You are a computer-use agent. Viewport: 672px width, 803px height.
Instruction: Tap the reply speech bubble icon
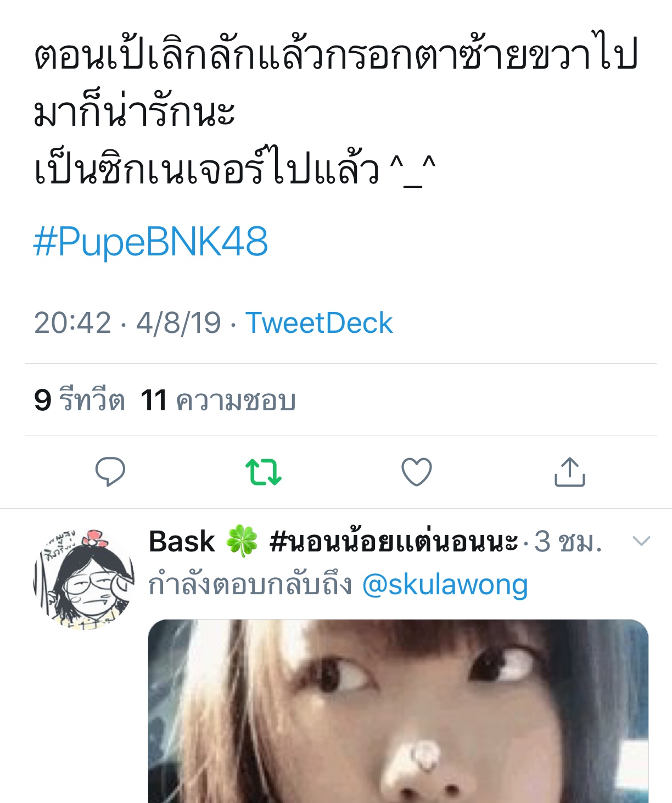click(110, 472)
